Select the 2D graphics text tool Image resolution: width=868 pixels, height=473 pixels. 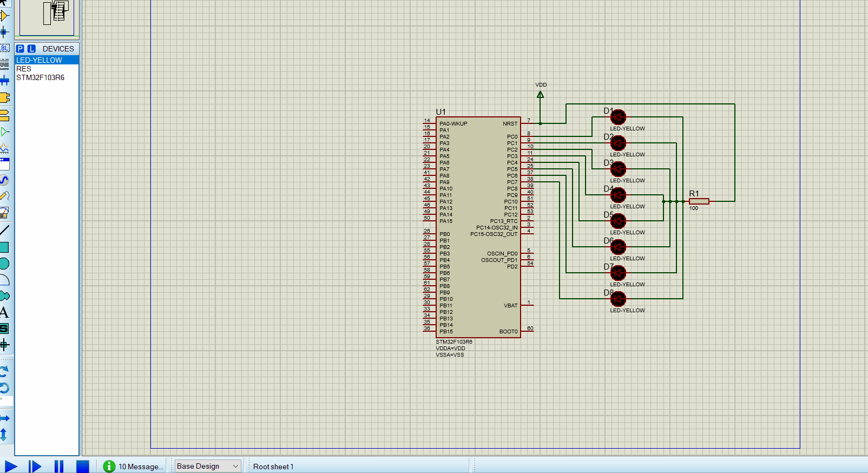[x=4, y=312]
